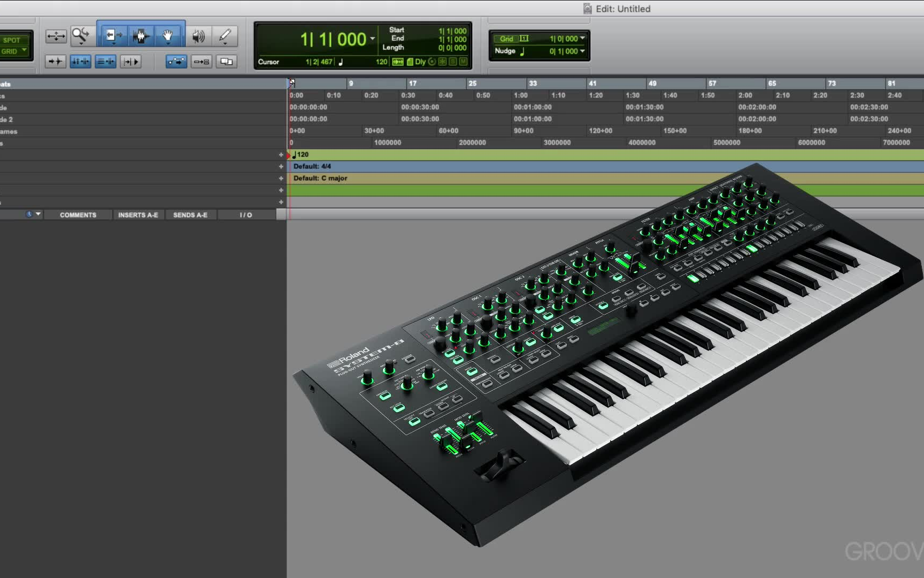Click the horizontal/vertical zoom arrows button
924x578 pixels.
point(56,36)
